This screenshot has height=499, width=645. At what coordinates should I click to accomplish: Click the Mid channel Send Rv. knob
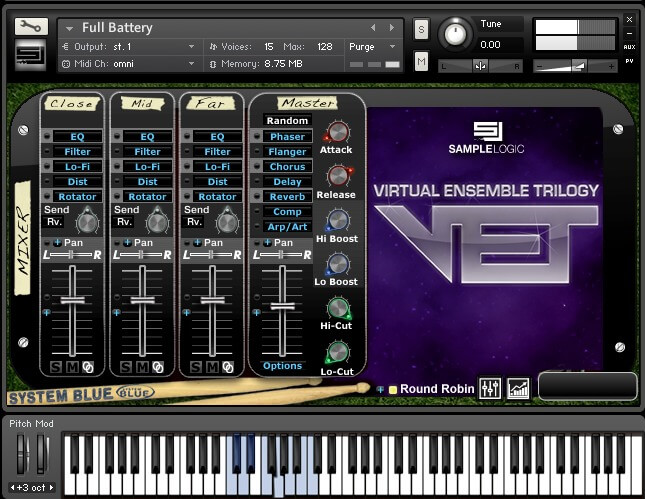(x=158, y=222)
